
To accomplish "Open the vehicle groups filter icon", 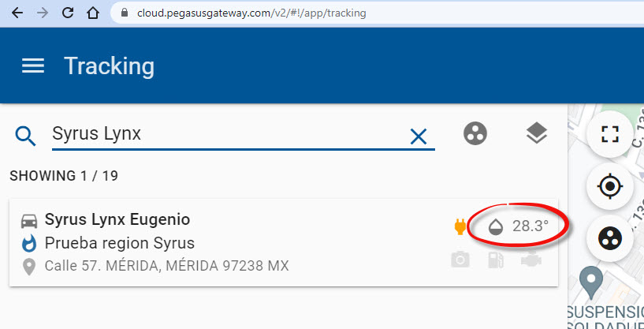I will coord(475,134).
